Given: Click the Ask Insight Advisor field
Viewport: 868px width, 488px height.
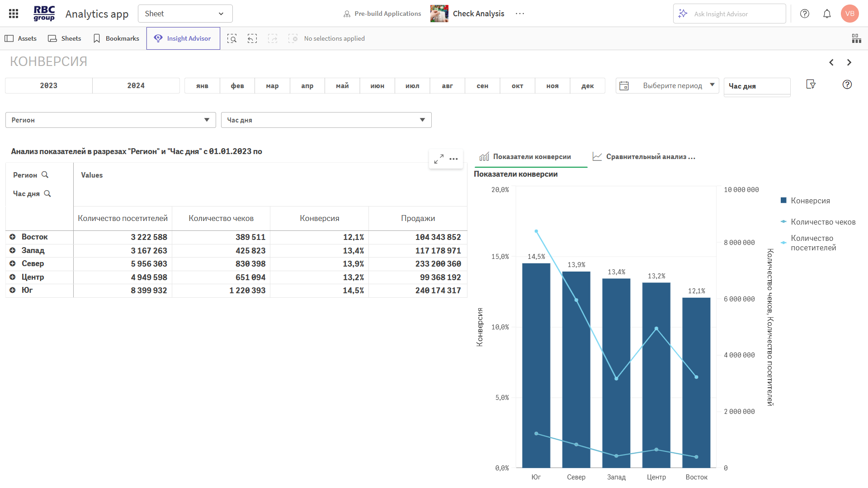Looking at the screenshot, I should click(729, 14).
